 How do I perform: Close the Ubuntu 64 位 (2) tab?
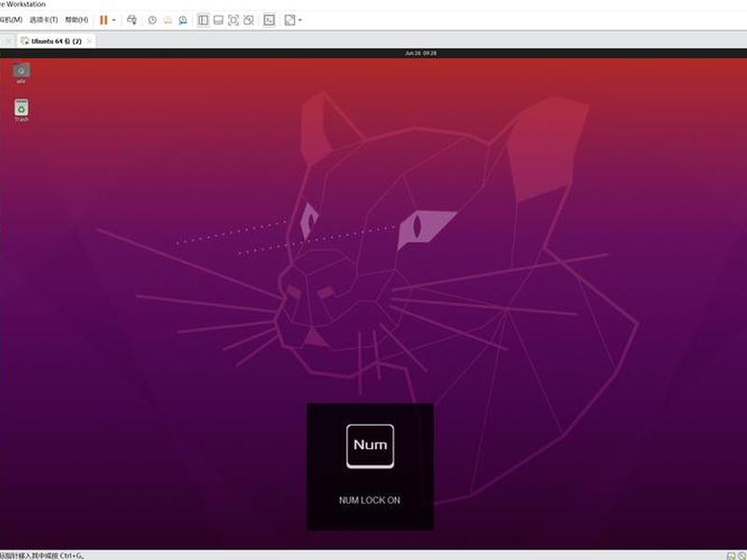[89, 41]
